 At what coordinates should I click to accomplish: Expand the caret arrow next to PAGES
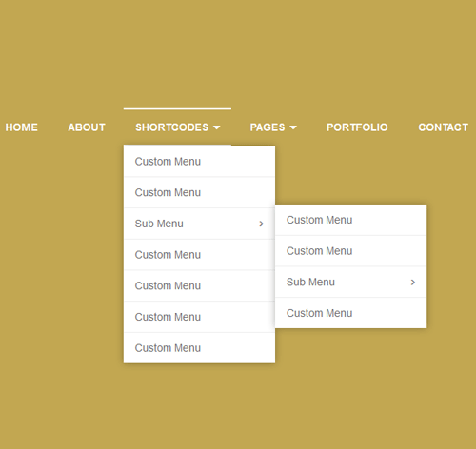click(293, 127)
